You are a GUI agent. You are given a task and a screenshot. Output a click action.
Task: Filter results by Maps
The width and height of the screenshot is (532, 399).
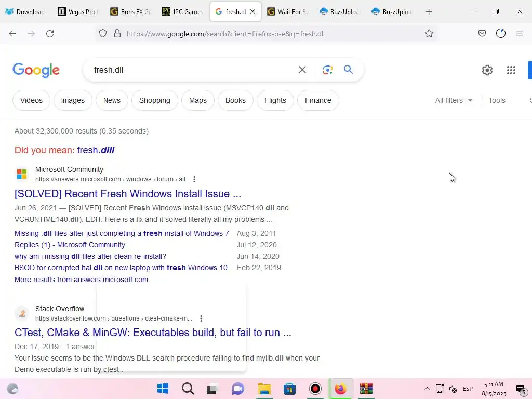click(x=198, y=100)
